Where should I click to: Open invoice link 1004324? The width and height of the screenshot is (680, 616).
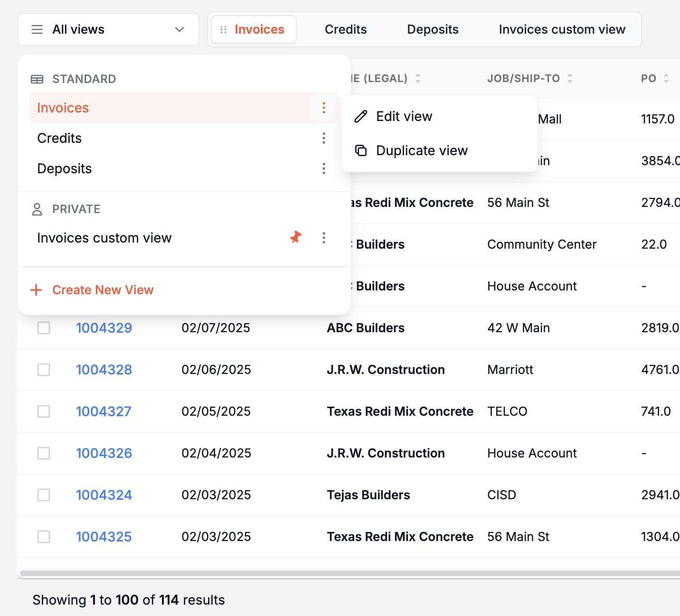[x=104, y=495]
